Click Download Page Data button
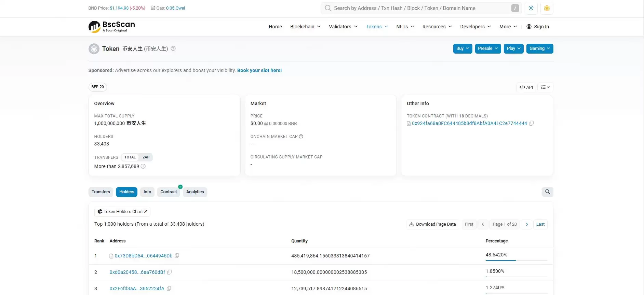This screenshot has width=644, height=295. (x=432, y=224)
